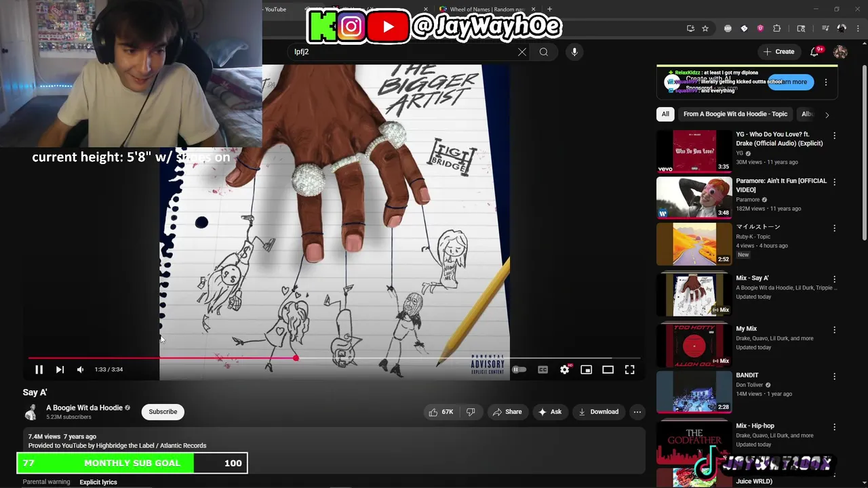The image size is (868, 488).
Task: Share the Say A' video
Action: click(507, 411)
